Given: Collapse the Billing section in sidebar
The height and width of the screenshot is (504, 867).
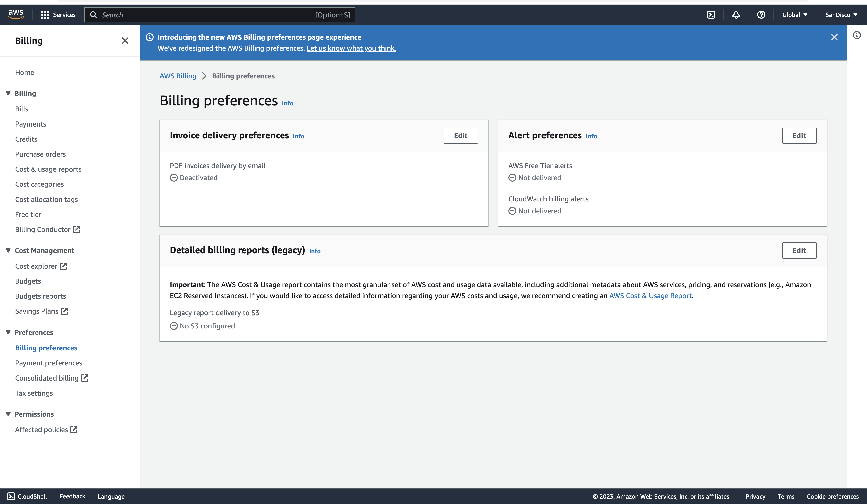Looking at the screenshot, I should click(8, 93).
